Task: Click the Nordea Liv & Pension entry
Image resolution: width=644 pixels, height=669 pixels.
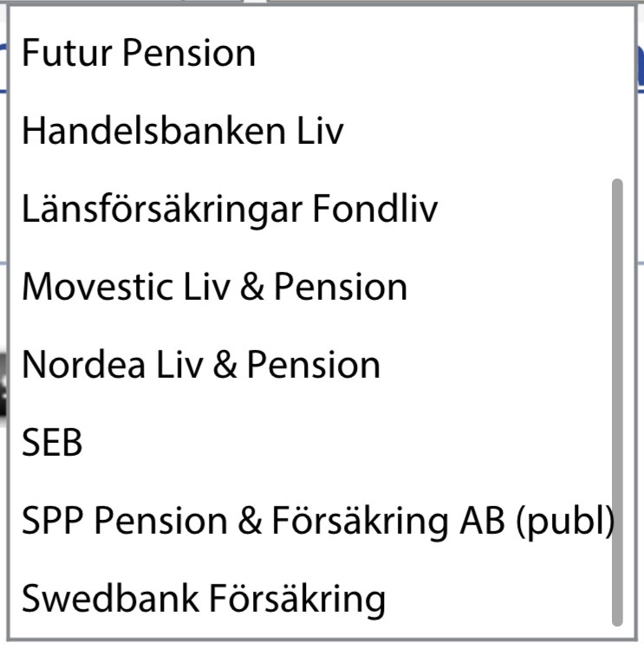Action: pyautogui.click(x=201, y=365)
